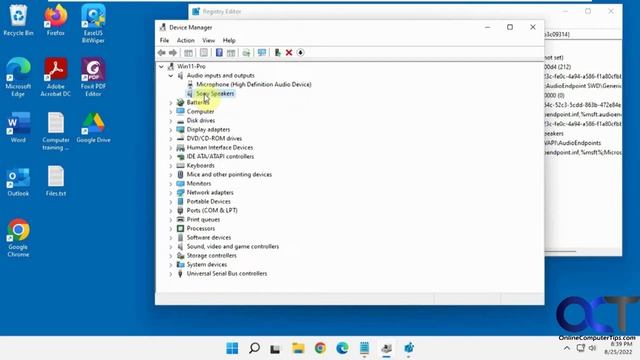Open the Windows Start button
640x360 pixels.
coord(232,348)
